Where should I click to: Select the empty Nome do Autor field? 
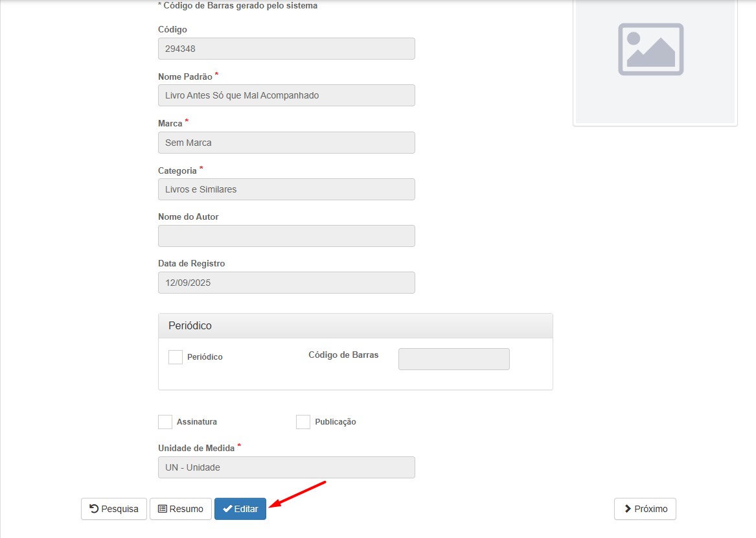(286, 236)
